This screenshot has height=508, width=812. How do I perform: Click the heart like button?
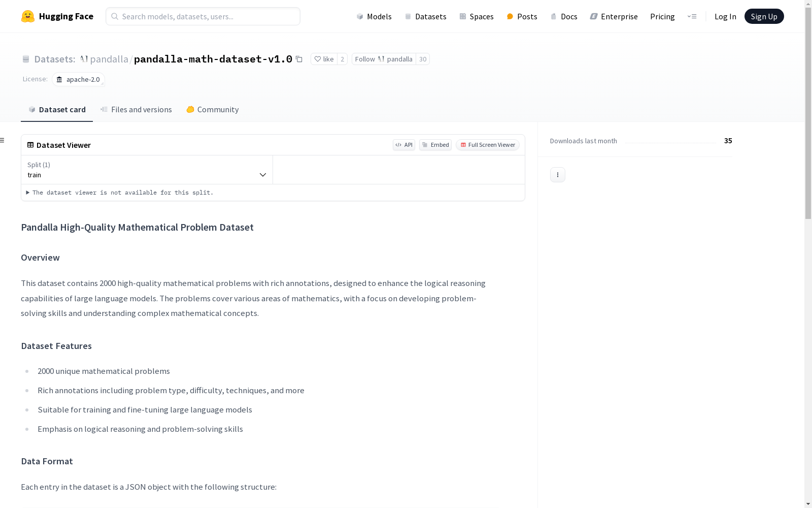(324, 59)
